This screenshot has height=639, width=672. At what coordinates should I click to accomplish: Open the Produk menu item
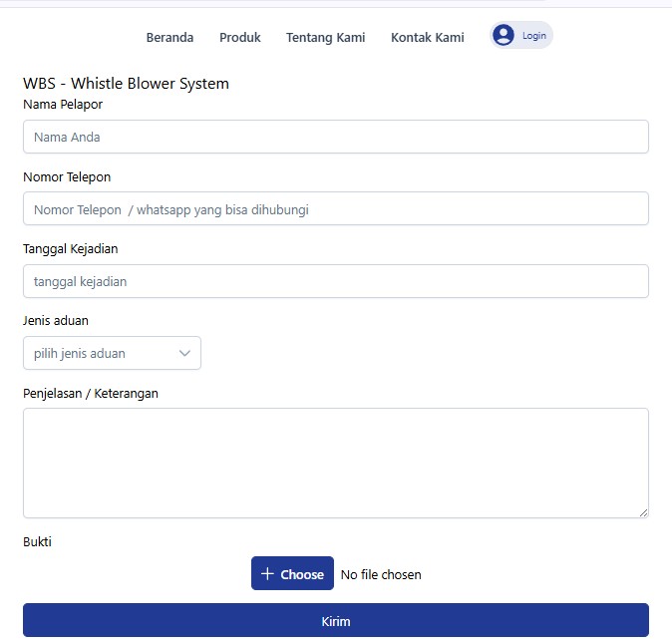pyautogui.click(x=240, y=38)
